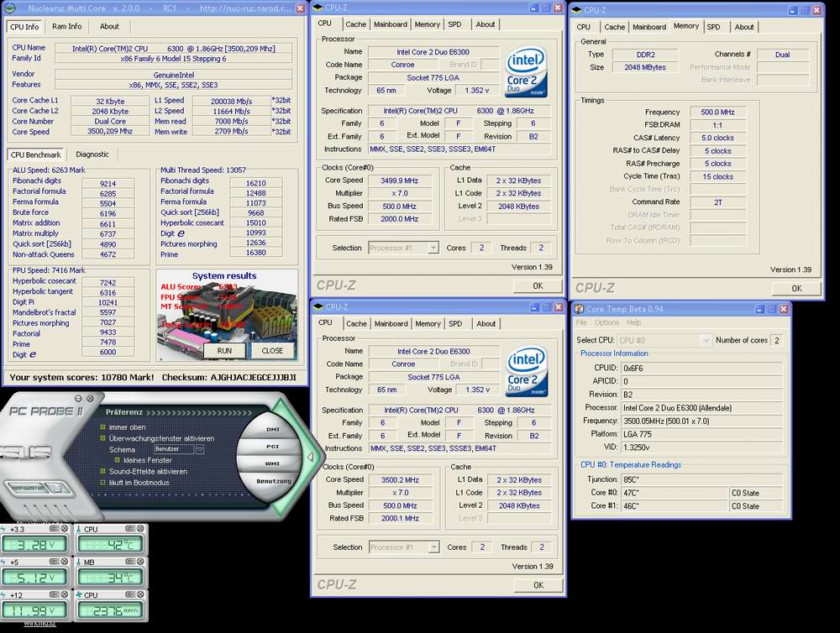This screenshot has height=633, width=840.
Task: Click OK in the upper CPU-Z window
Action: 538,286
